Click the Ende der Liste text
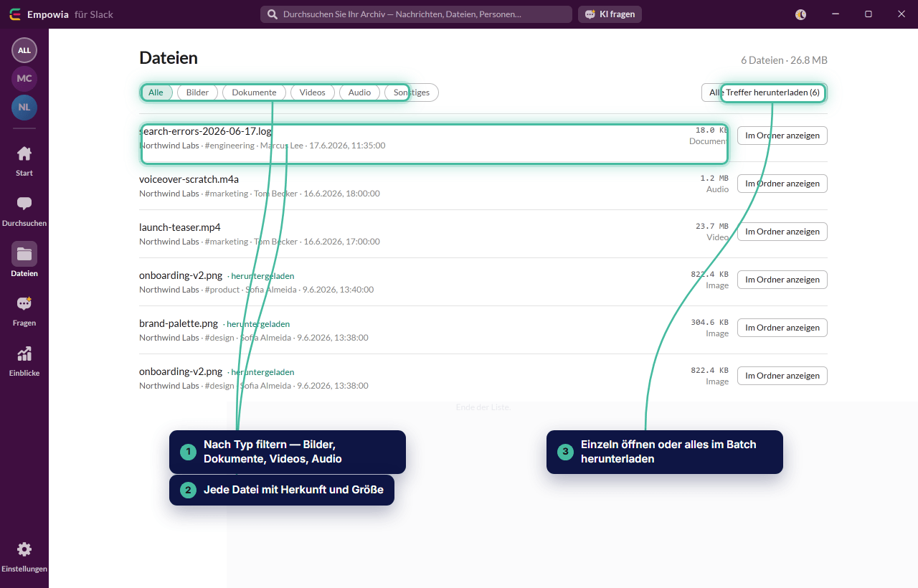The image size is (918, 588). [483, 407]
